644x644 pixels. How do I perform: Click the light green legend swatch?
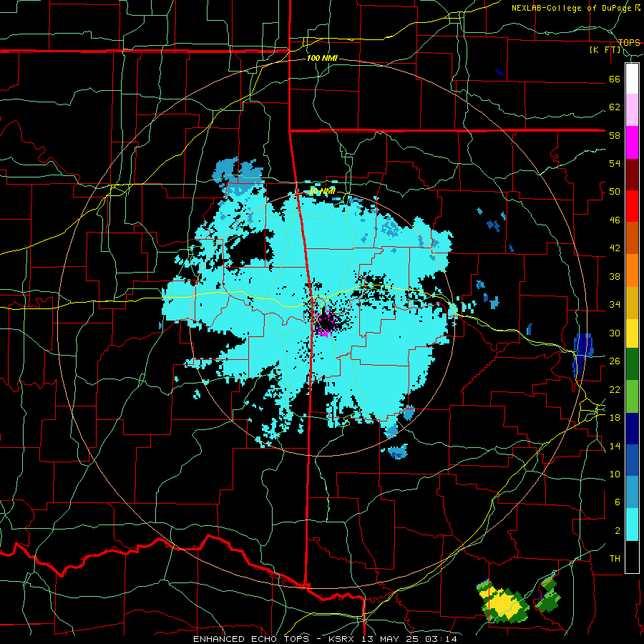[x=632, y=396]
